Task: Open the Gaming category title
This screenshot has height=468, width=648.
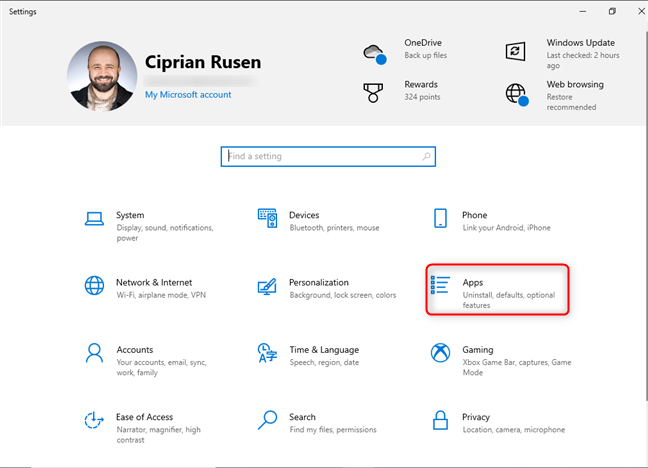Action: [478, 350]
